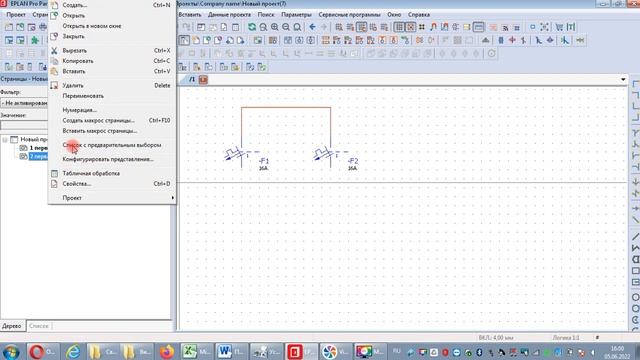The image size is (640, 360).
Task: Select Список с предварительным выбором
Action: click(112, 145)
